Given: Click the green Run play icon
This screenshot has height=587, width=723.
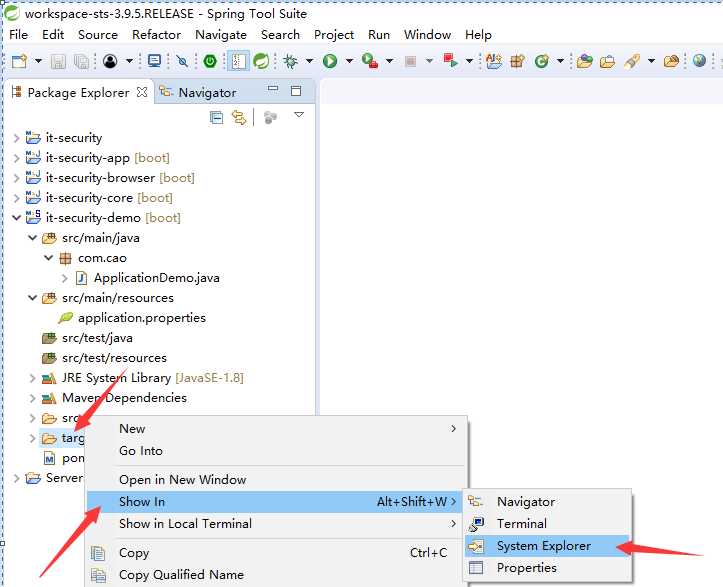Looking at the screenshot, I should point(330,61).
